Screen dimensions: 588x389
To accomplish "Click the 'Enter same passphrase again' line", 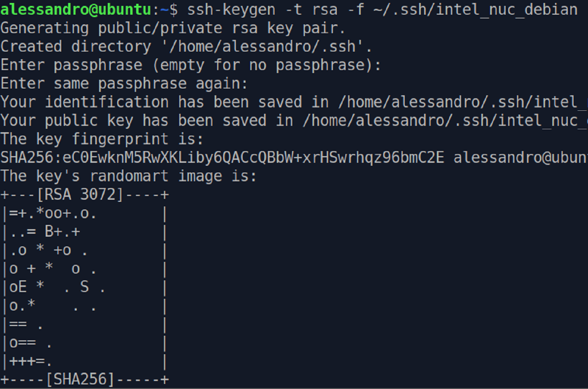I will tap(124, 84).
